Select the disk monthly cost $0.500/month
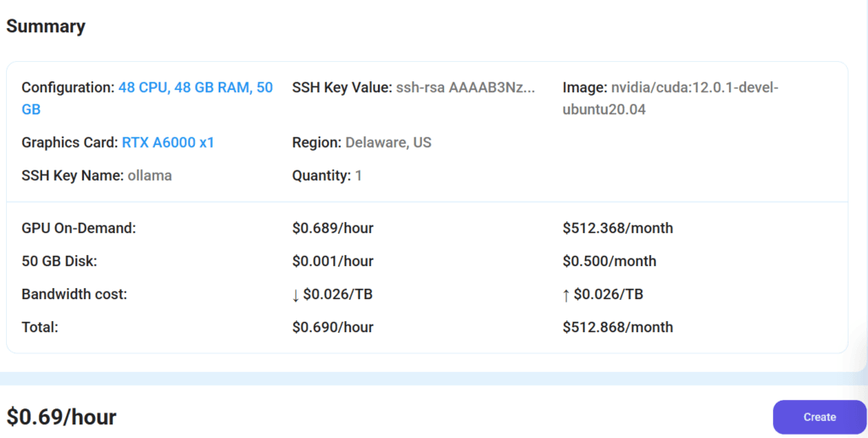This screenshot has height=438, width=868. click(609, 261)
